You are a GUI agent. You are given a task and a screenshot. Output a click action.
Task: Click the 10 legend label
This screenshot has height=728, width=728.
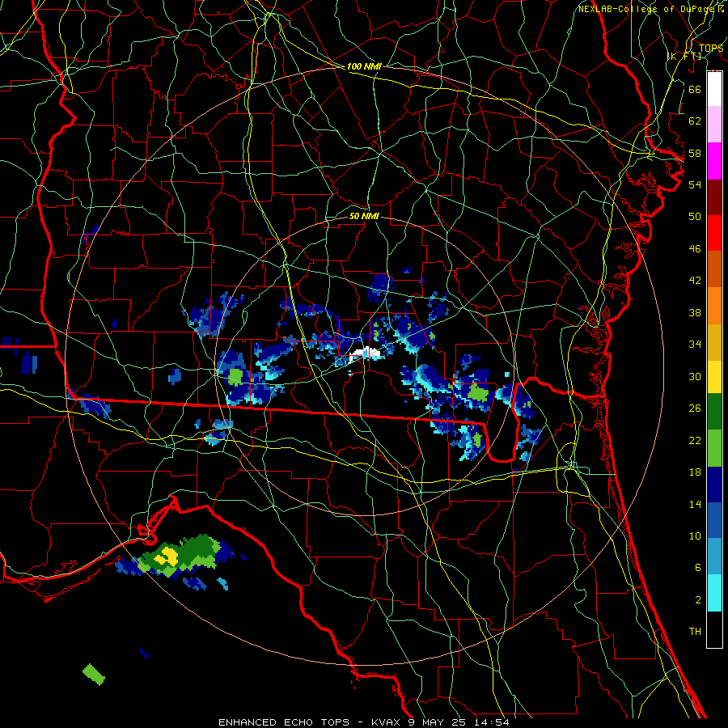(695, 536)
